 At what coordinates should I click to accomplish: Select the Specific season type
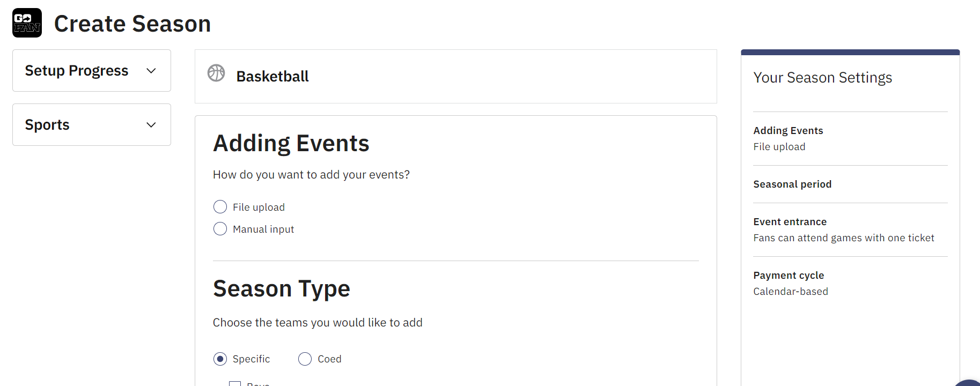coord(220,359)
